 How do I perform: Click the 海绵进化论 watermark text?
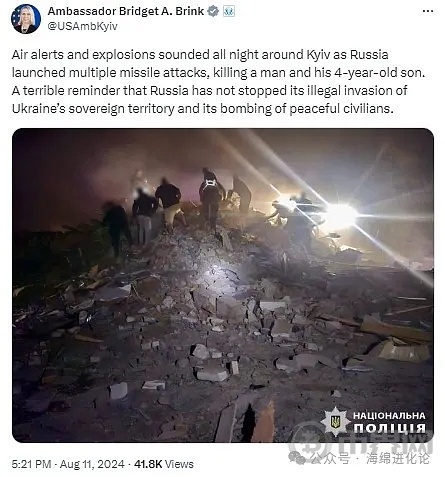click(x=398, y=459)
